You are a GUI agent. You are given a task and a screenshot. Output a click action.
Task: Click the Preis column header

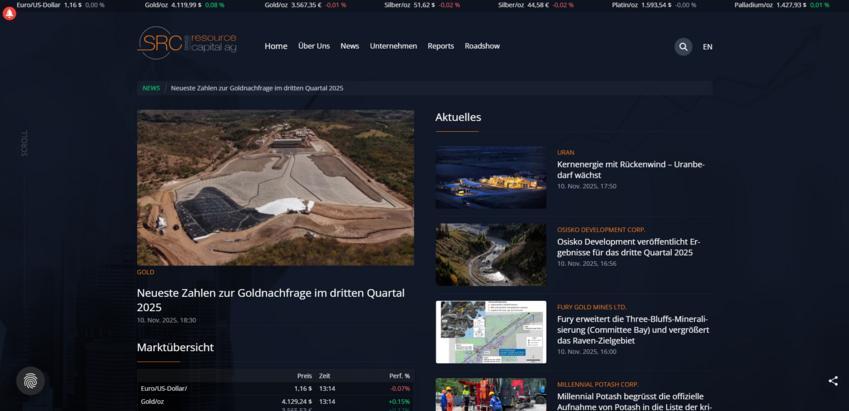304,376
